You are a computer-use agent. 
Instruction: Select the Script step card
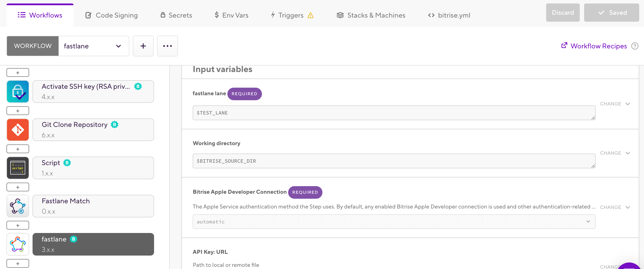pyautogui.click(x=93, y=168)
